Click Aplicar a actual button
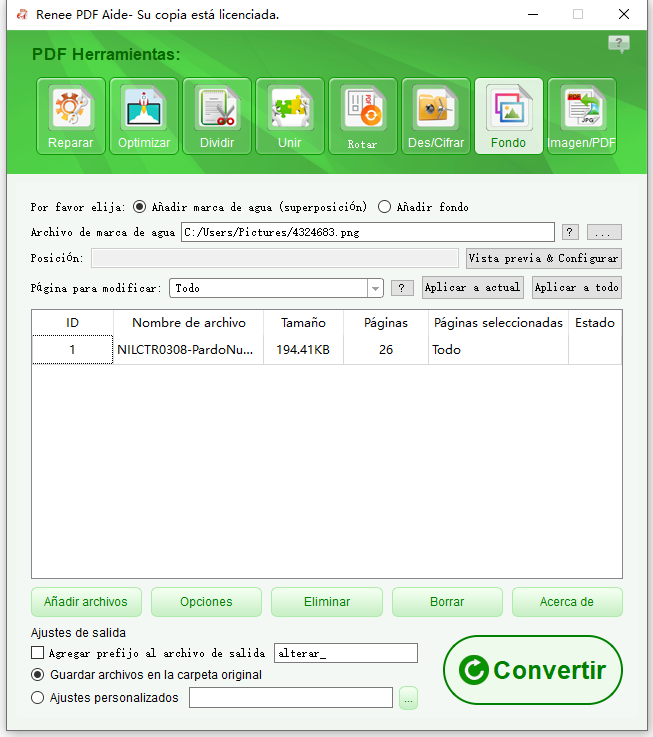 click(473, 287)
